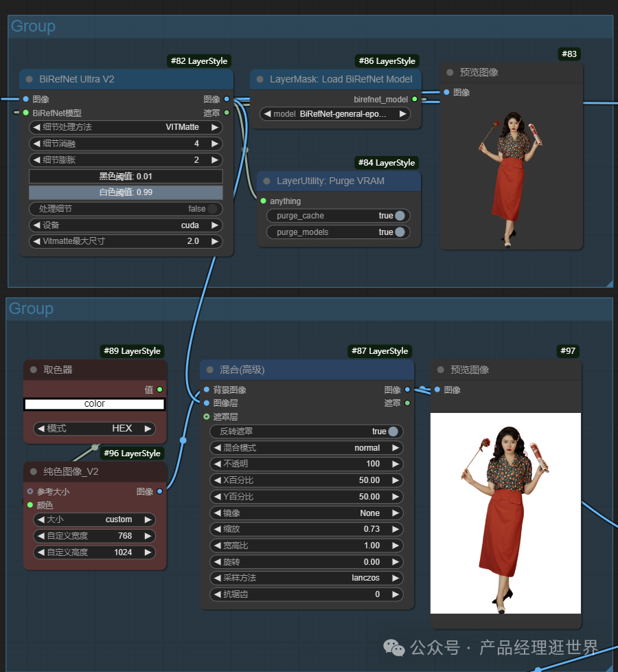Image resolution: width=618 pixels, height=672 pixels.
Task: Increase 旋转 0.00 with right arrow
Action: point(396,562)
